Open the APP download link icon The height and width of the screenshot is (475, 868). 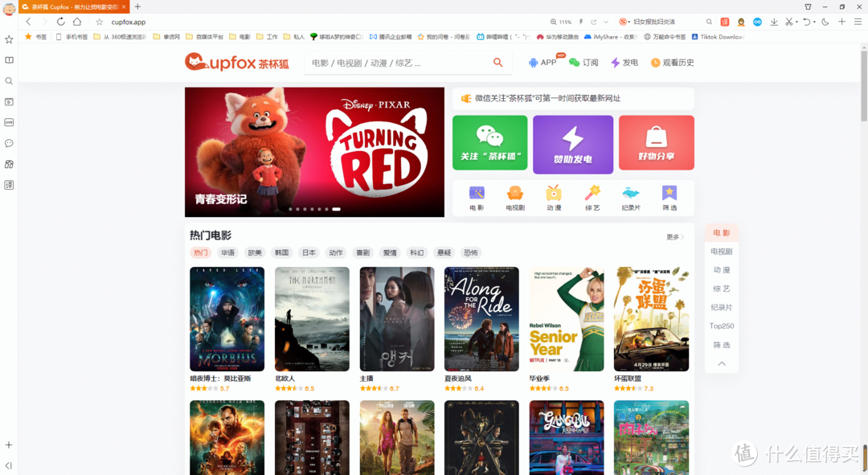tap(533, 63)
